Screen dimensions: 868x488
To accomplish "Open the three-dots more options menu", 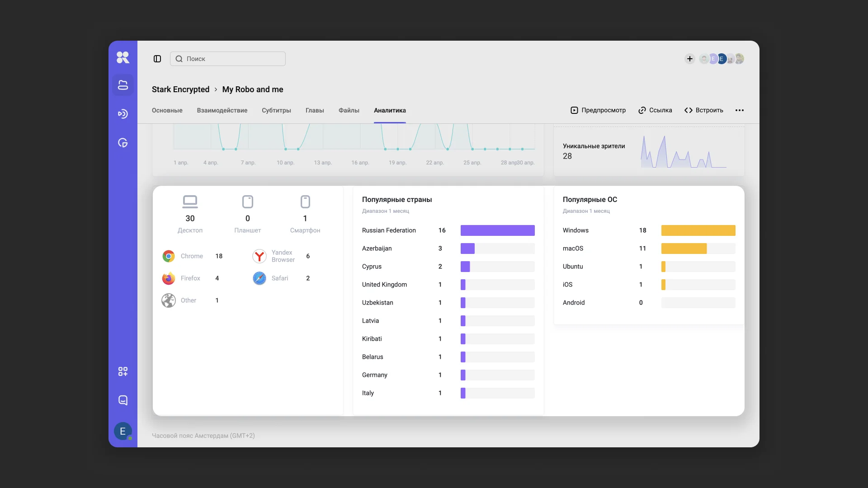I will 740,110.
